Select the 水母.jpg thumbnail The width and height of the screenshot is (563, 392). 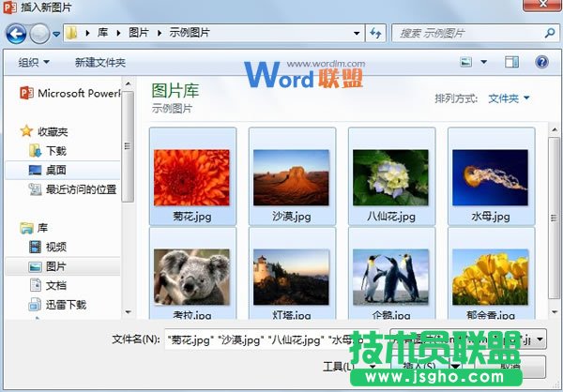tap(490, 177)
